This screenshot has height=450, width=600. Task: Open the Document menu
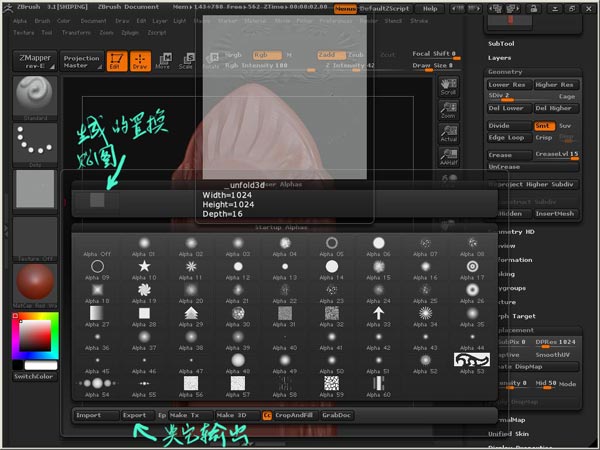point(93,21)
